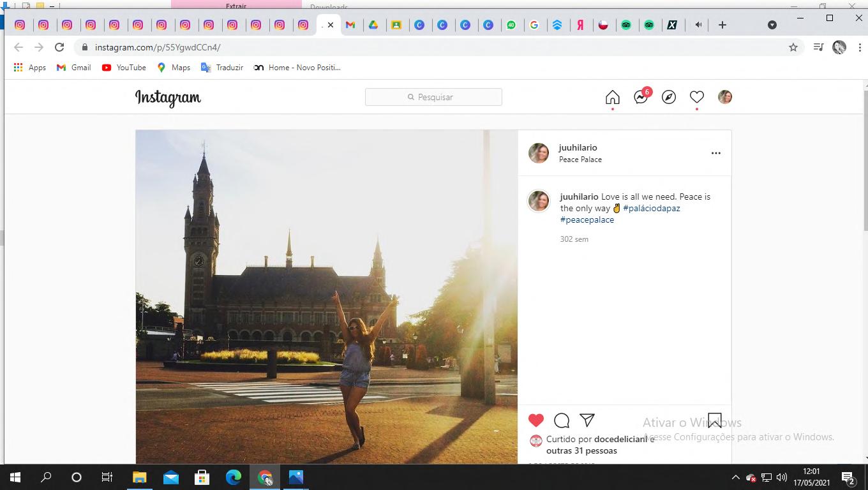Bookmark this page with star icon

793,47
